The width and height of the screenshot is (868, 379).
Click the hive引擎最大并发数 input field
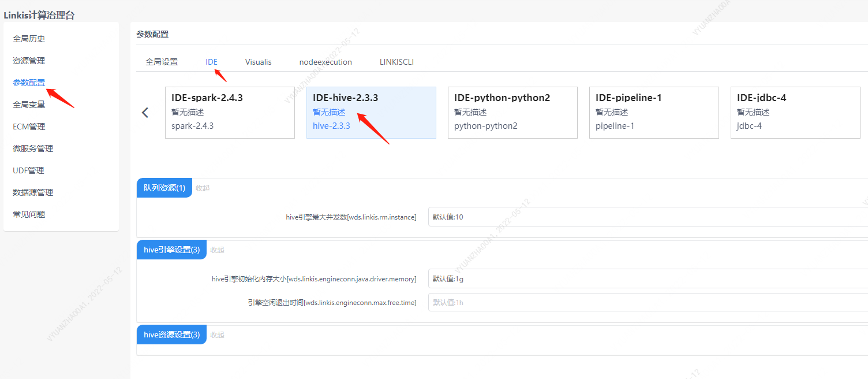tap(646, 217)
